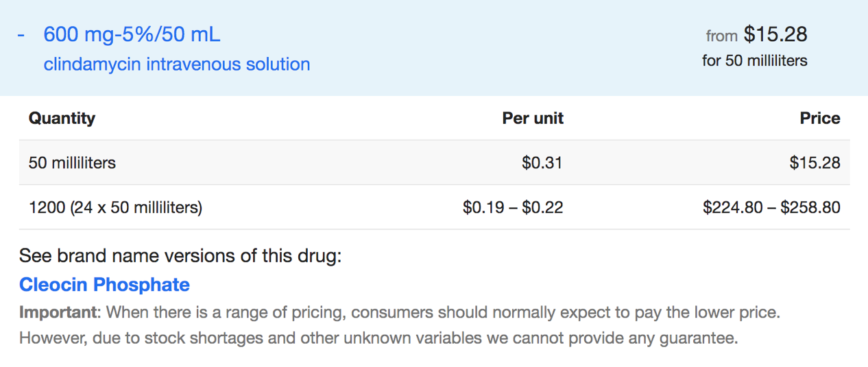Click 'See brand name versions of this drug'

pos(180,256)
